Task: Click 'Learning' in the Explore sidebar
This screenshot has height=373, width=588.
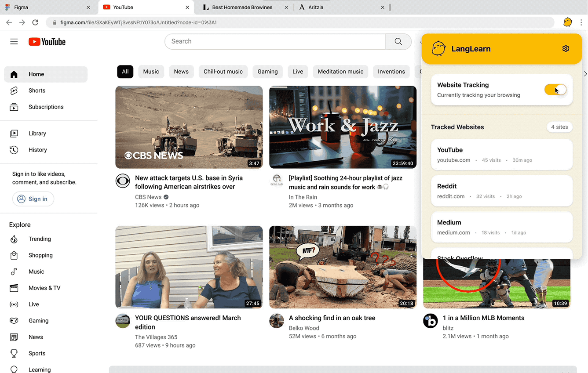Action: click(x=40, y=369)
